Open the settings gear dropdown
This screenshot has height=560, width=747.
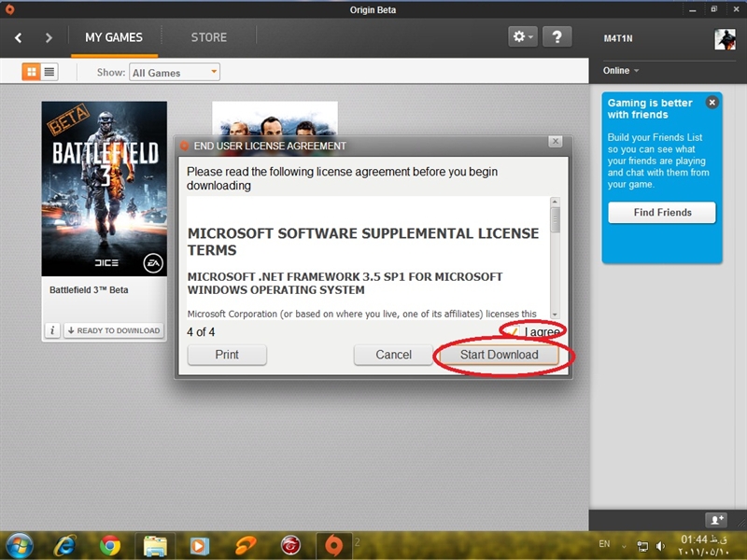[x=523, y=37]
